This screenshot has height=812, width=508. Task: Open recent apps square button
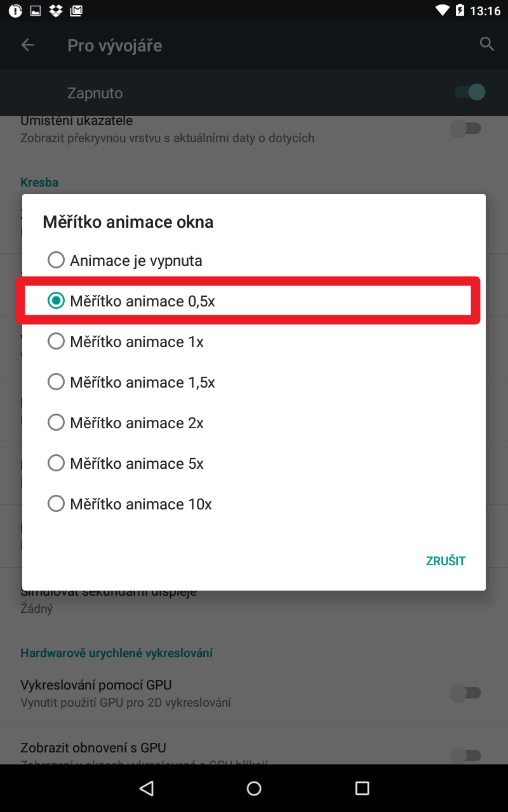(362, 788)
